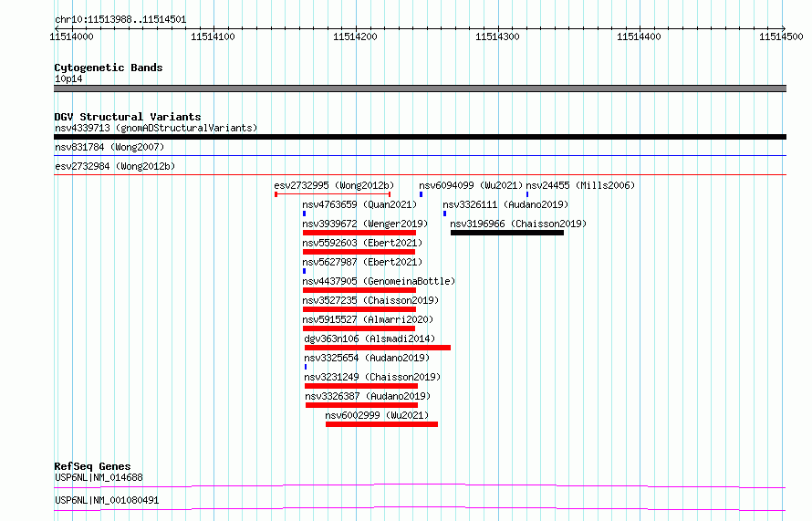Click the USP6NL|NM_001080491 gene label
812x521 pixels.
pos(107,500)
